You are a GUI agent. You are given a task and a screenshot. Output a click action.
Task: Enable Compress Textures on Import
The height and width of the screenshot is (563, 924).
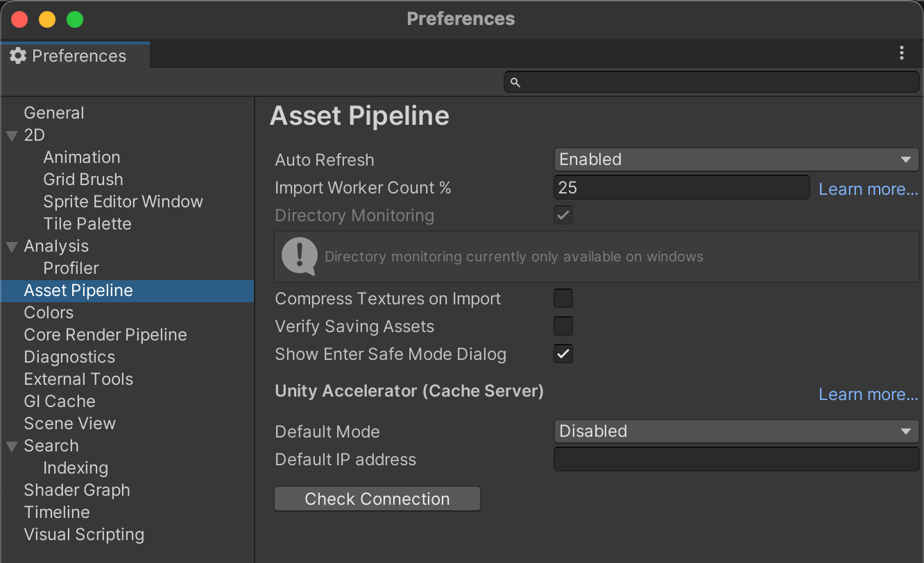pyautogui.click(x=563, y=298)
